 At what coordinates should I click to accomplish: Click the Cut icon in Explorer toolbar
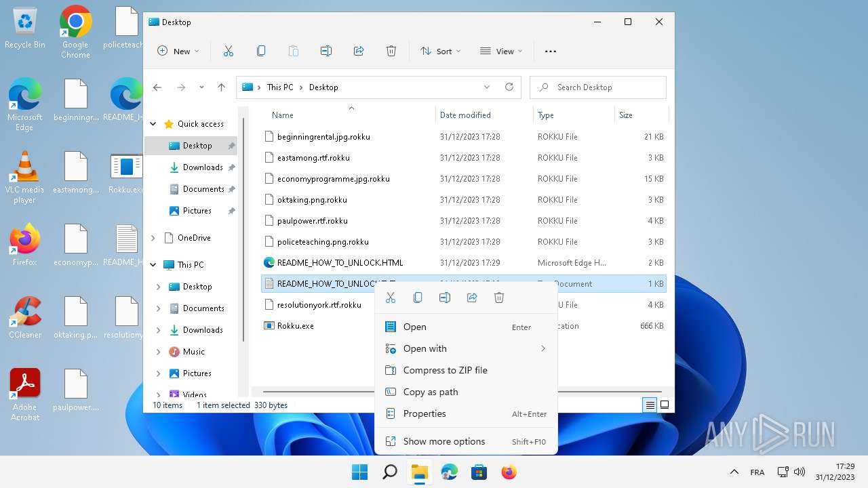(x=229, y=51)
